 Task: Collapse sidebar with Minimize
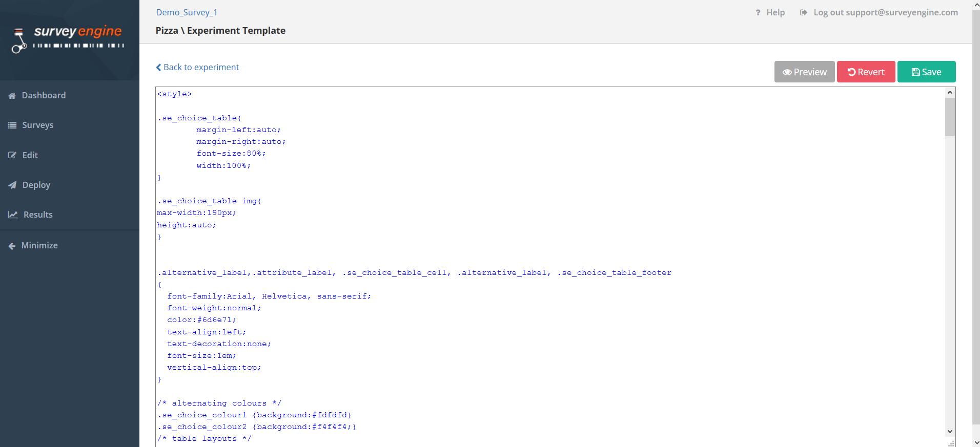coord(39,246)
